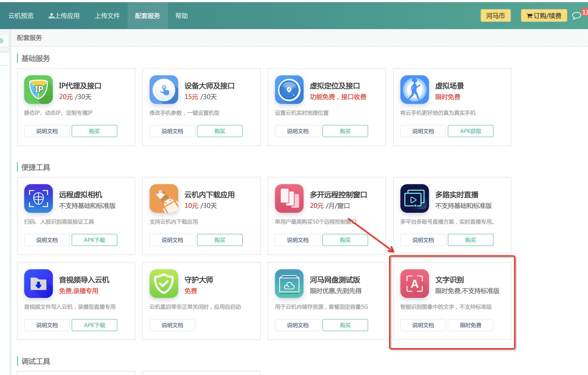Click the 多开远程控制窗口 windows icon
Viewport: 588px width, 375px height.
[x=289, y=199]
